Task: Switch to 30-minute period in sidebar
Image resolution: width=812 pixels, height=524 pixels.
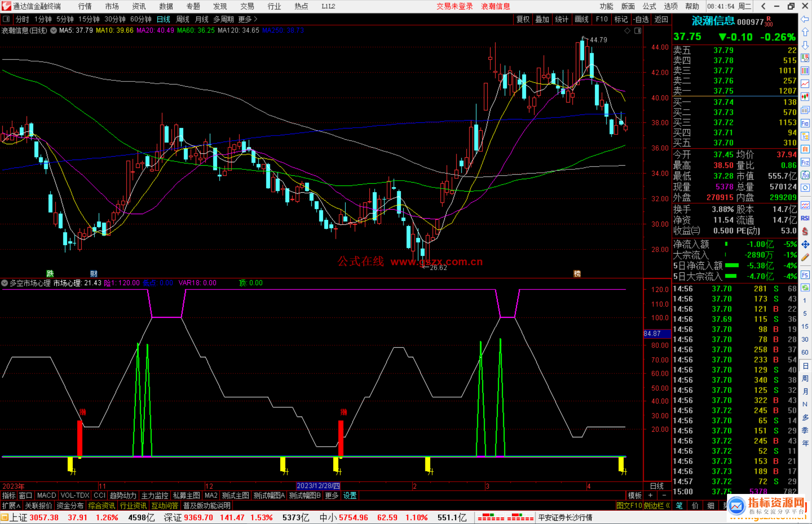Action: point(804,339)
